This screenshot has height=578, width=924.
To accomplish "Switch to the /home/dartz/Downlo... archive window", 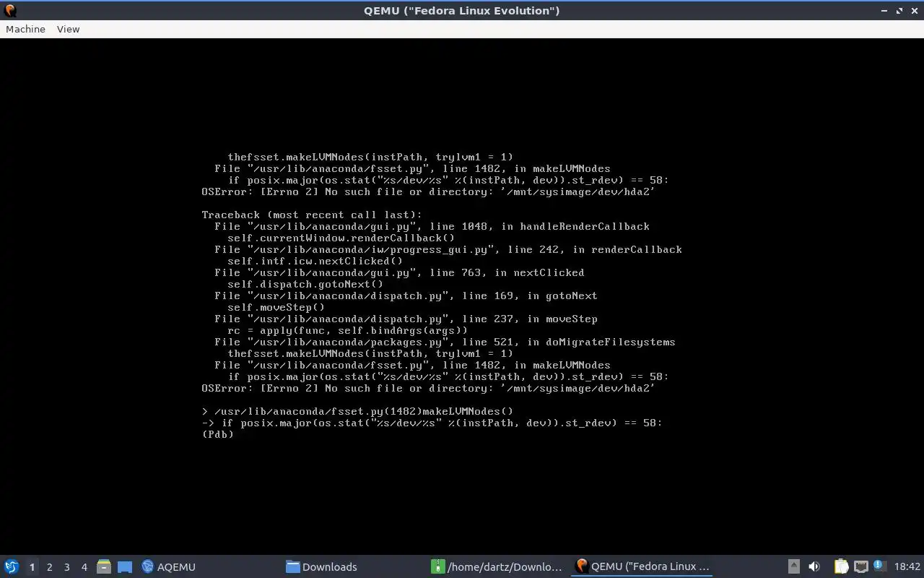I will [497, 567].
